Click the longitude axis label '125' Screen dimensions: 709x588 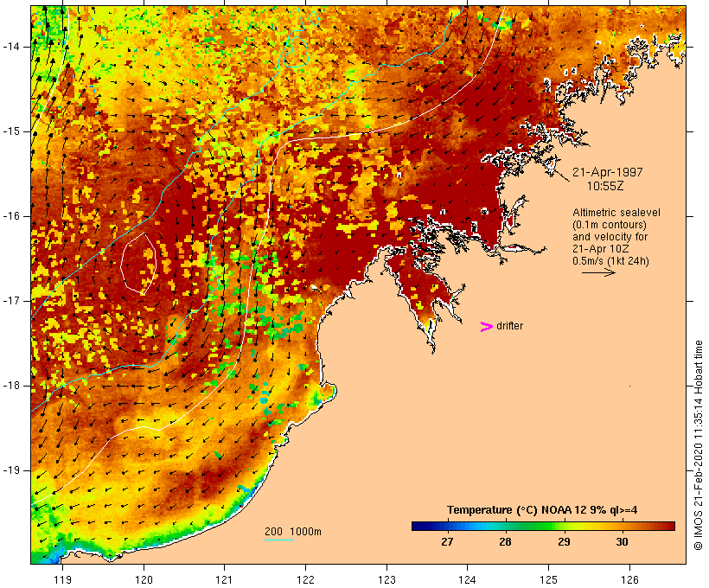(x=548, y=579)
